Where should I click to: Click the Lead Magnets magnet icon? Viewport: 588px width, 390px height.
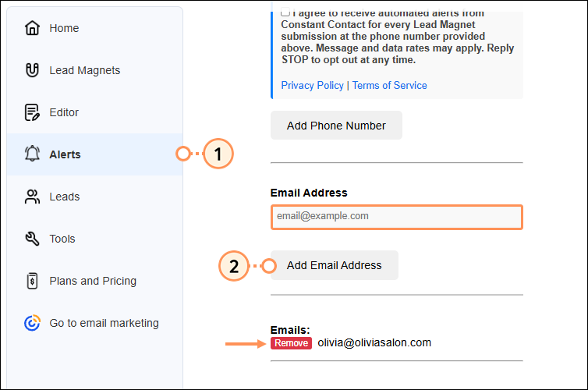click(32, 71)
